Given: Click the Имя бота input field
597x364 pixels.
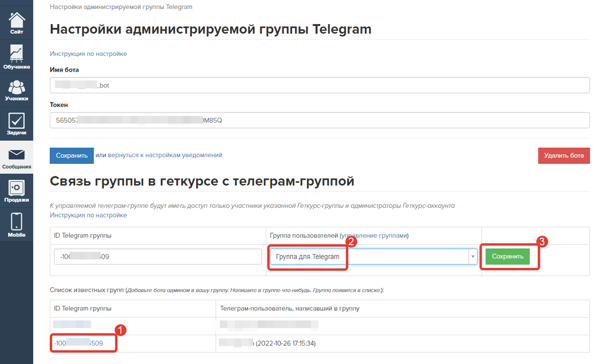Looking at the screenshot, I should point(320,85).
